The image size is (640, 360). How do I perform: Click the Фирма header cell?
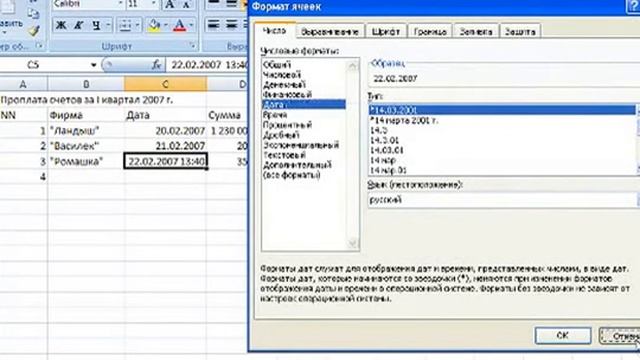tap(86, 116)
